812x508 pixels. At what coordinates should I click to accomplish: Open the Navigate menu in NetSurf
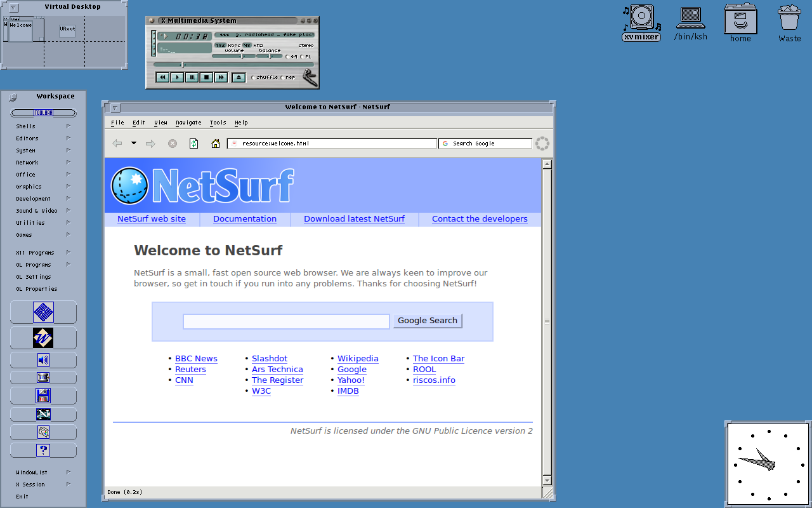tap(188, 123)
